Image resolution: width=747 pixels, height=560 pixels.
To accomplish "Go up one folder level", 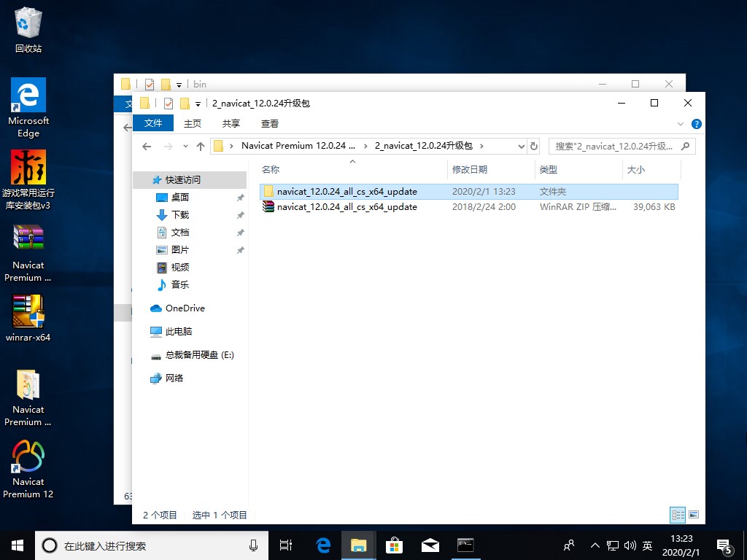I will (201, 146).
